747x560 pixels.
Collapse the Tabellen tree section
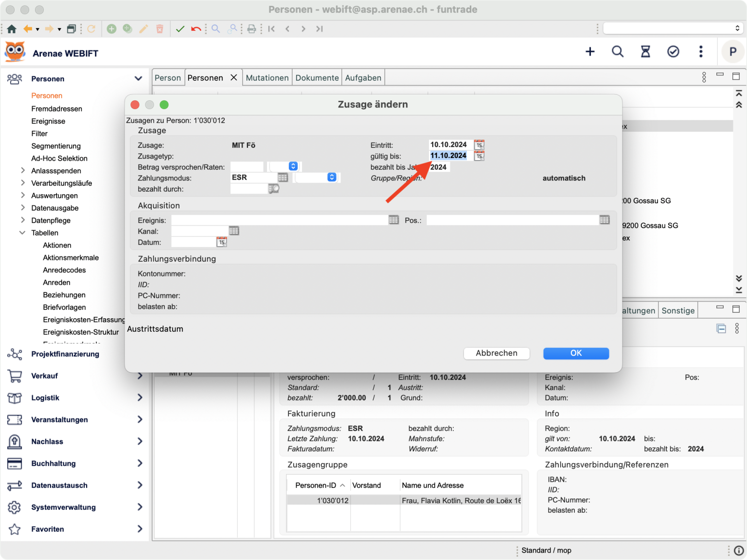click(22, 233)
